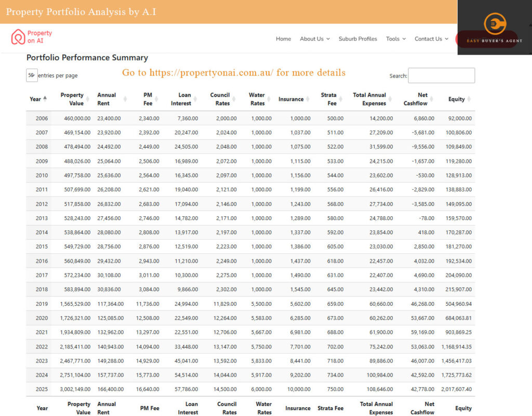Select the 2006 year row cell
The width and height of the screenshot is (532, 416).
42,119
